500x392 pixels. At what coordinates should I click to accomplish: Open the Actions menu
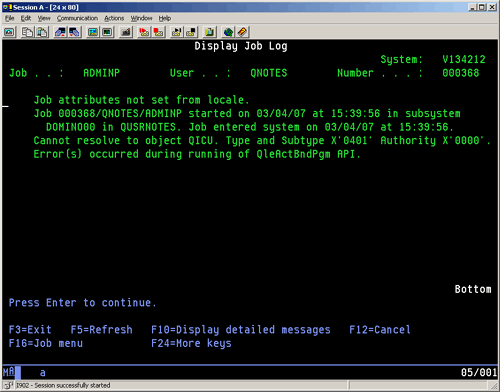click(x=114, y=18)
